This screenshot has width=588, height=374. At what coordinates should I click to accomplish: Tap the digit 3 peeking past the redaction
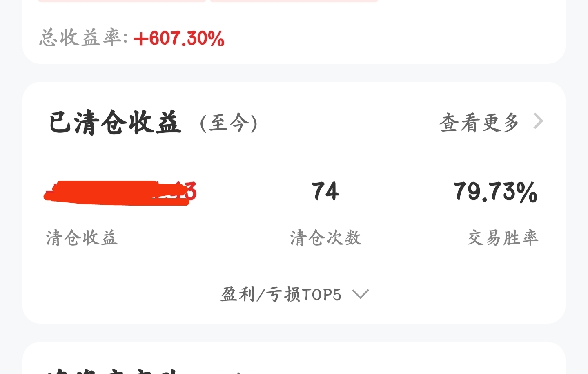tap(191, 192)
